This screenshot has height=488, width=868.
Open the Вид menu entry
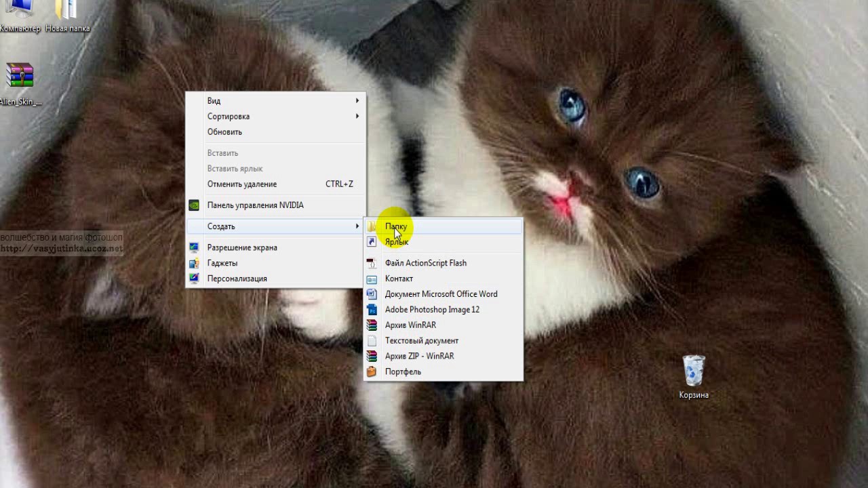click(275, 101)
